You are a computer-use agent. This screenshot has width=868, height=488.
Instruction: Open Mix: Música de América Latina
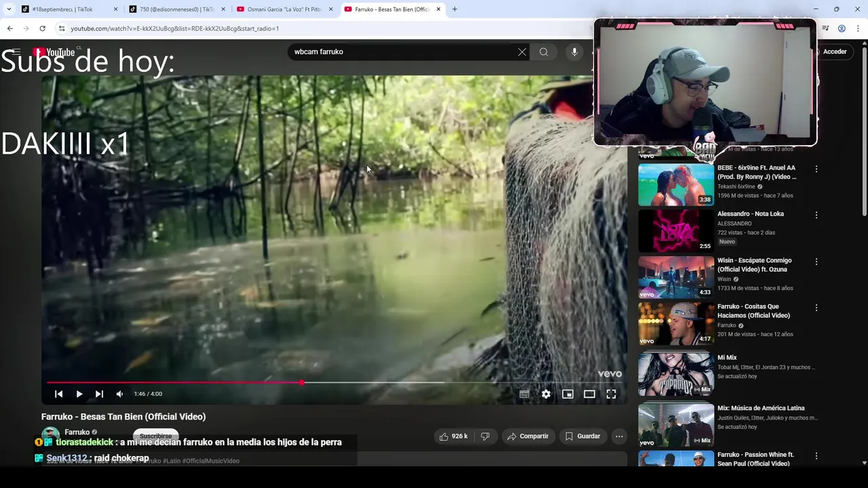click(x=761, y=408)
